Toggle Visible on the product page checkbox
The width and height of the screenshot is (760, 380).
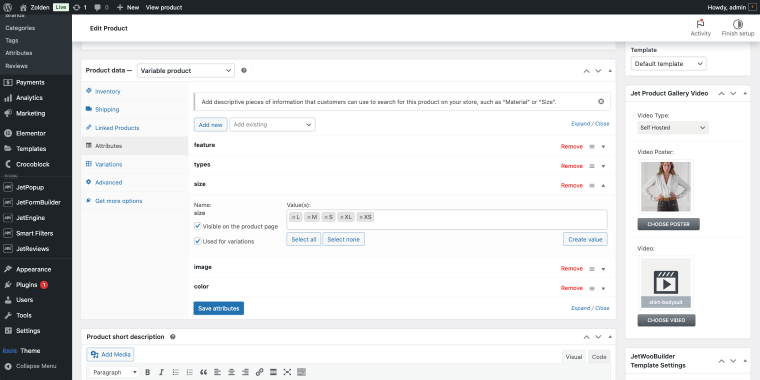click(x=198, y=226)
